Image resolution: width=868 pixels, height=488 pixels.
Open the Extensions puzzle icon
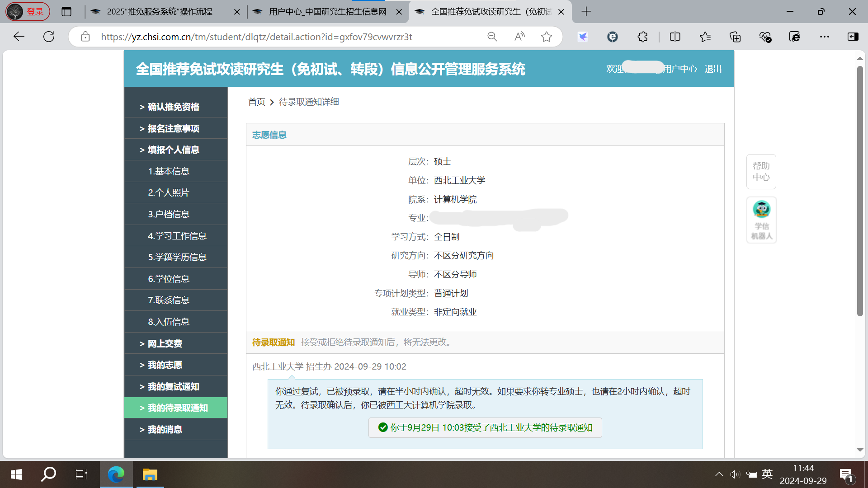click(642, 37)
